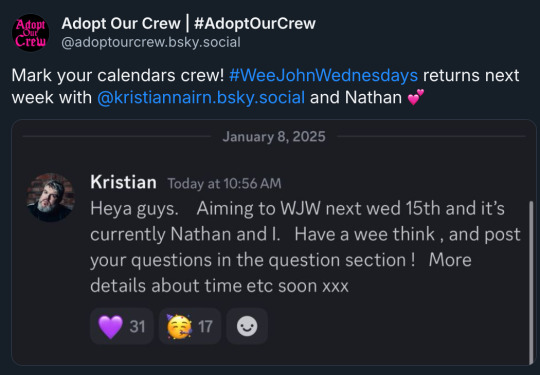Viewport: 540px width, 375px height.
Task: Toggle the purple heart emoji reaction
Action: (x=122, y=326)
